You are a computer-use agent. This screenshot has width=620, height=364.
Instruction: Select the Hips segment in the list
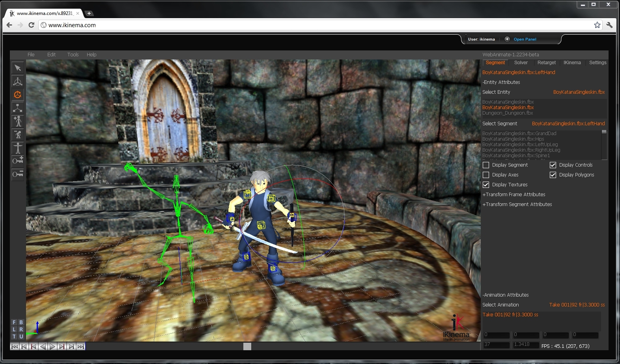(x=513, y=139)
